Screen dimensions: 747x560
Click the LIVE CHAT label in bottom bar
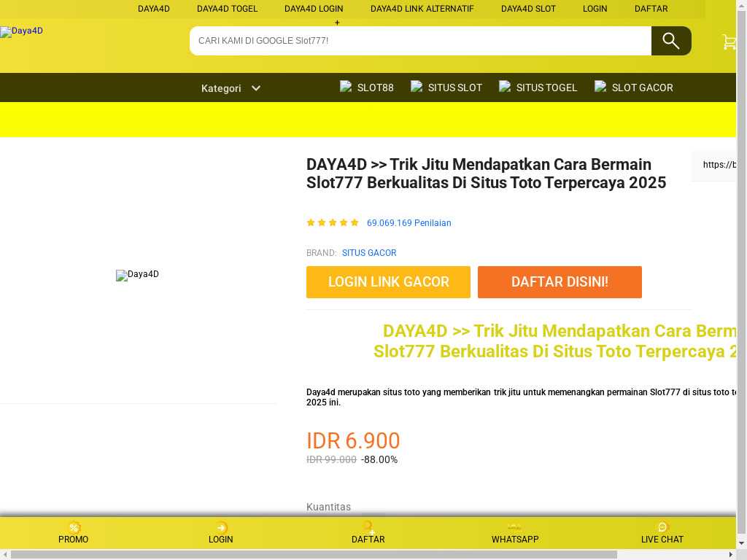[x=662, y=539]
